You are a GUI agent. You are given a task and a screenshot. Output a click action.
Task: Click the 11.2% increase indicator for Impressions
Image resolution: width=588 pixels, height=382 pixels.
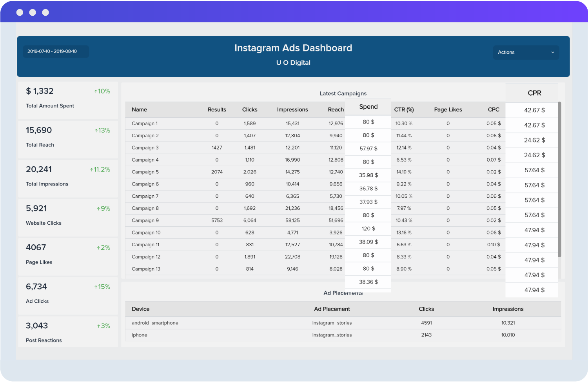tap(100, 170)
